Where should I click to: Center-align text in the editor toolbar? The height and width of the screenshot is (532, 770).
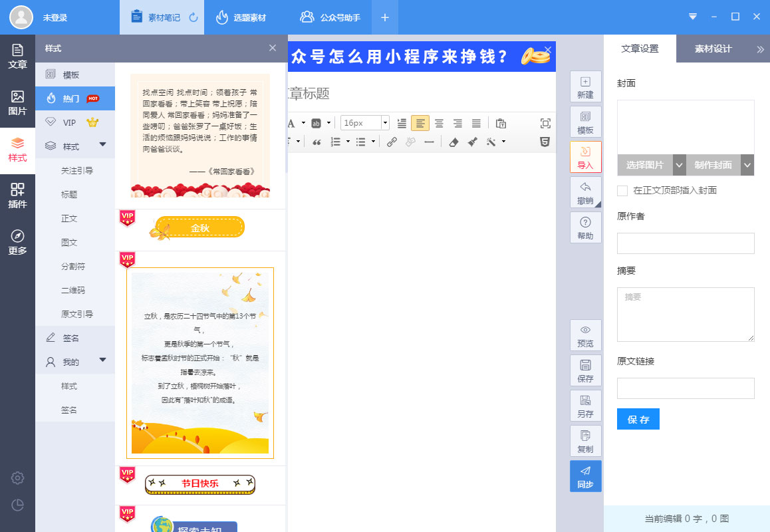439,123
